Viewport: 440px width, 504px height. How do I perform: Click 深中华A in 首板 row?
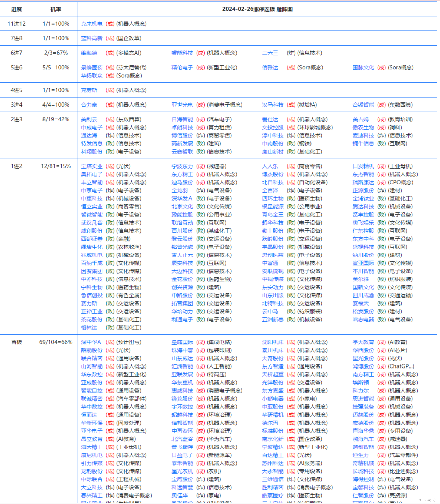(x=91, y=342)
